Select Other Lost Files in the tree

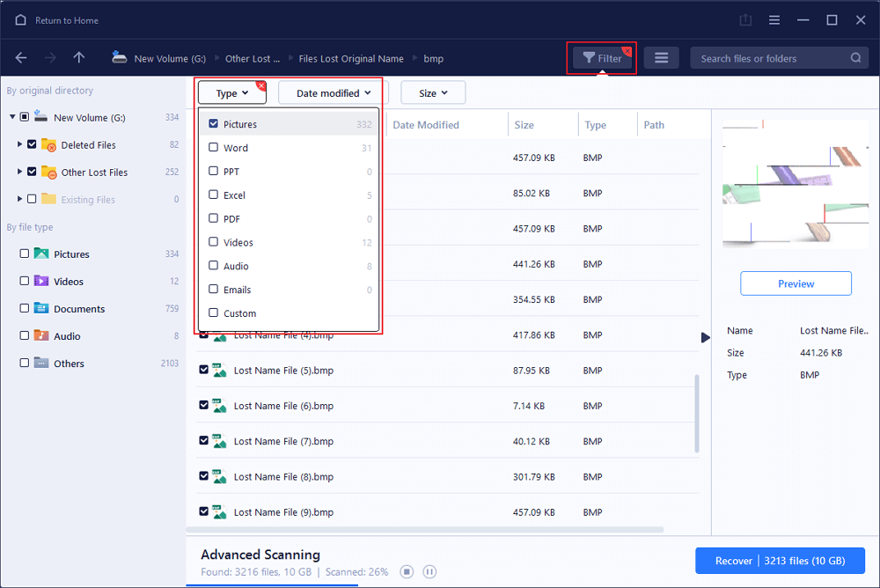click(x=93, y=173)
